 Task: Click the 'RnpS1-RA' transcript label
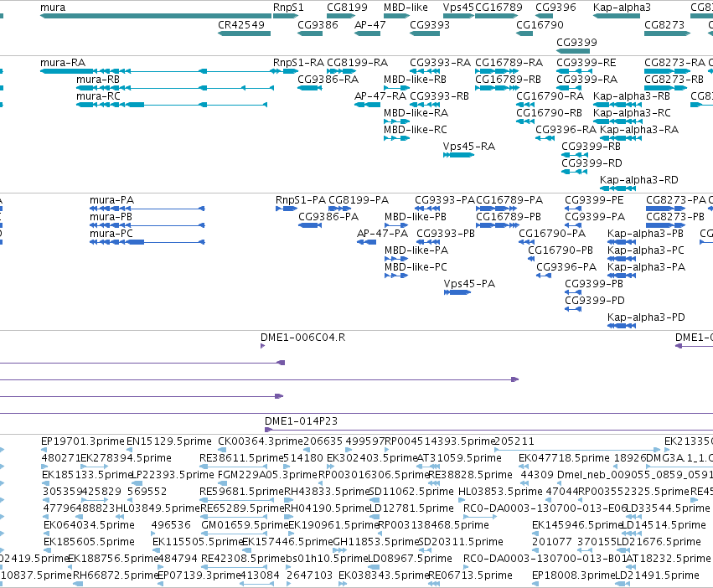299,63
